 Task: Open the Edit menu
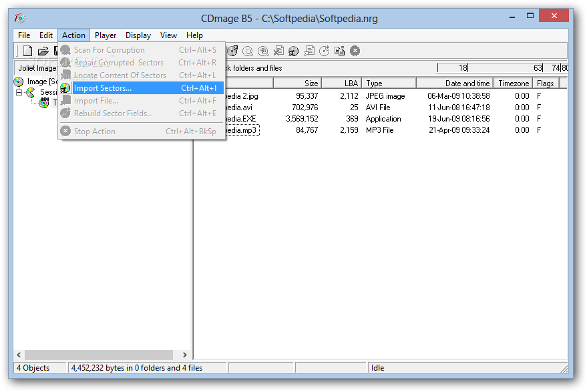(x=46, y=35)
